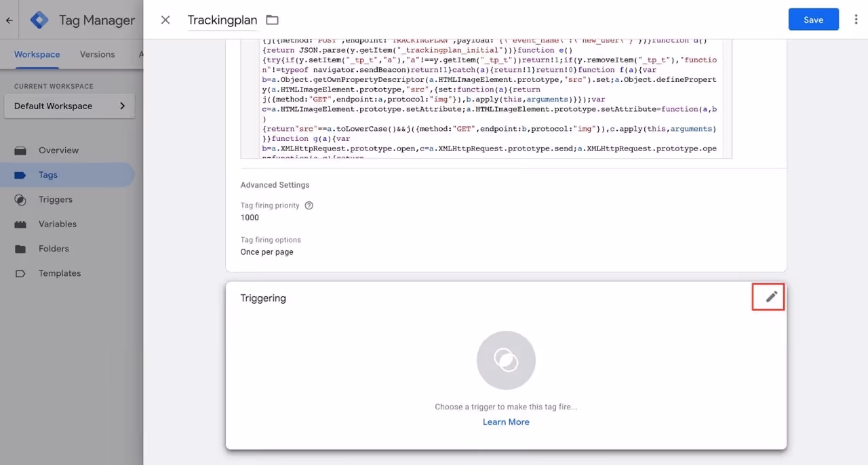Image resolution: width=868 pixels, height=465 pixels.
Task: Click the Tags label icon in sidebar
Action: pyautogui.click(x=20, y=175)
